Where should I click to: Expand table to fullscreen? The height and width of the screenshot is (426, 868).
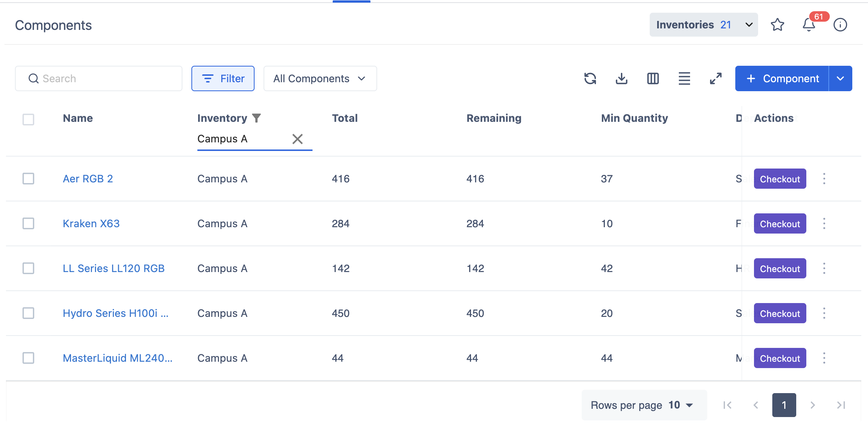pos(715,78)
